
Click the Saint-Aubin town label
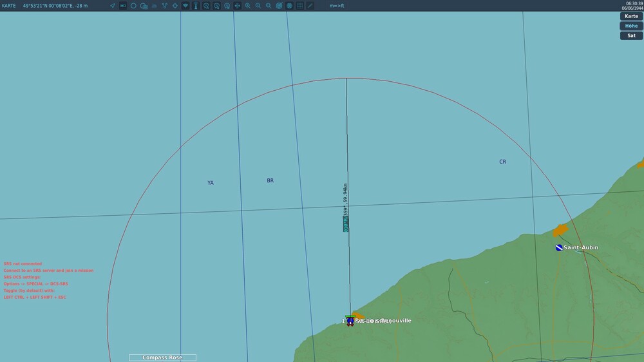[x=581, y=247]
